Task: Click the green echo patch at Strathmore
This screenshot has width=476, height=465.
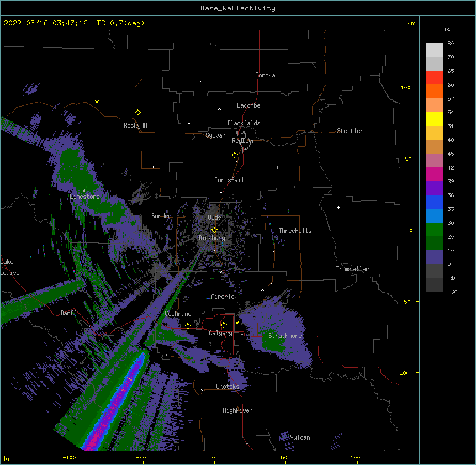Action: click(272, 341)
